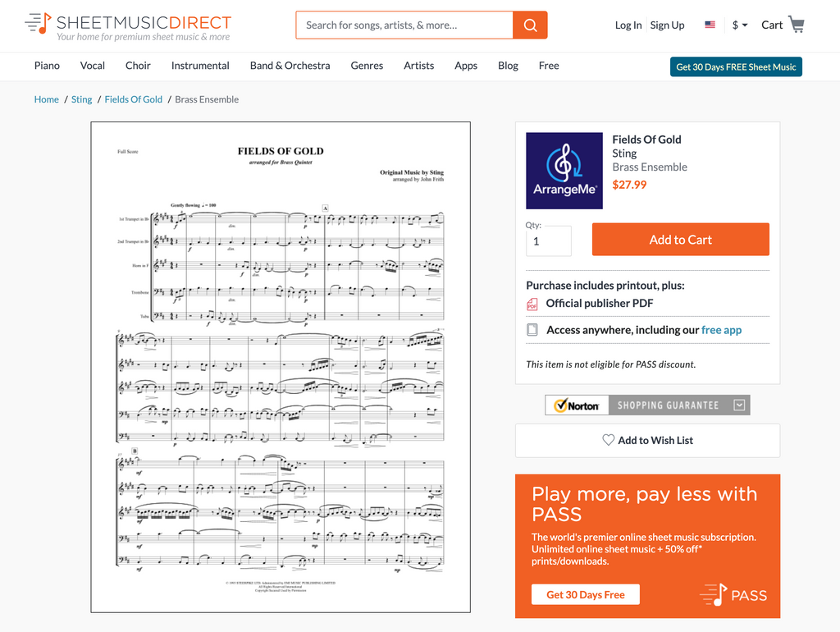Viewport: 840px width, 632px height.
Task: Click the Sheet Music Direct logo
Action: pyautogui.click(x=128, y=25)
